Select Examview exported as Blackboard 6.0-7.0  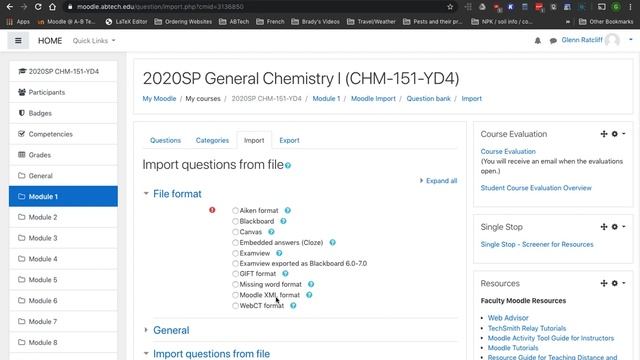click(235, 264)
